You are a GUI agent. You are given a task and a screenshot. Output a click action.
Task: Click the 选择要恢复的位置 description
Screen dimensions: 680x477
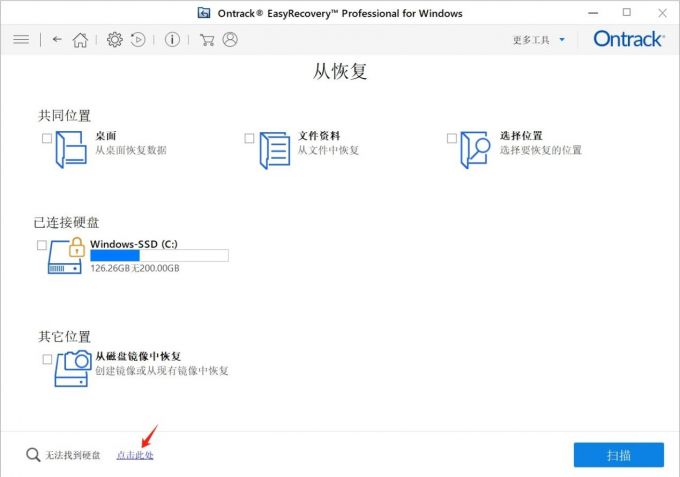tap(541, 150)
